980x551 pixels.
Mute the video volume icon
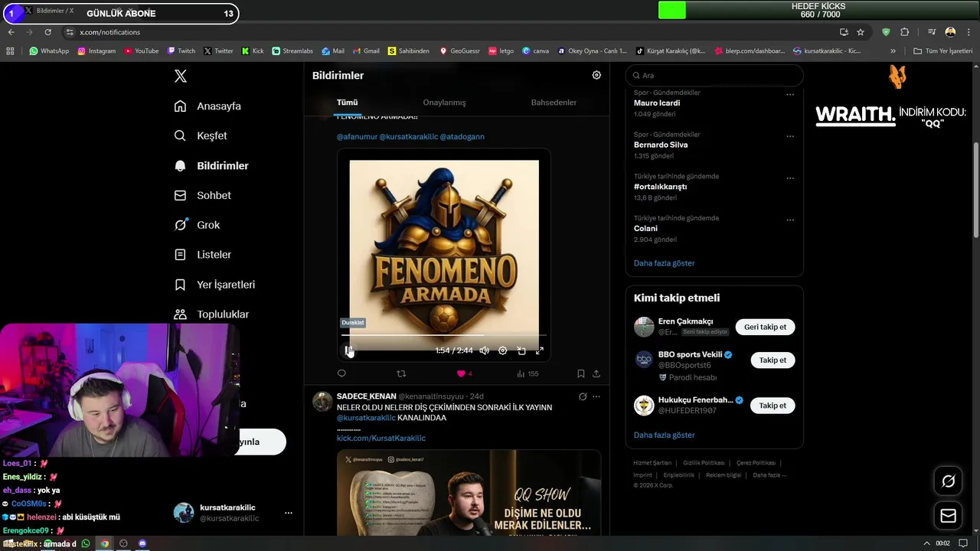pyautogui.click(x=484, y=350)
